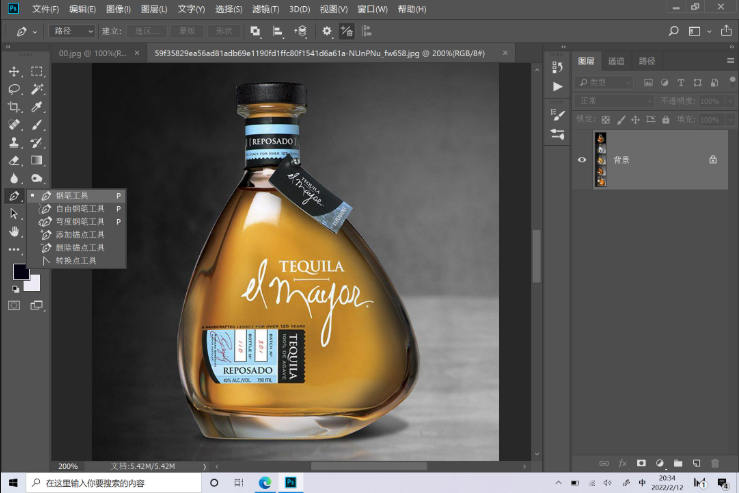Choose 删除锚点工具 from the flyout

76,247
